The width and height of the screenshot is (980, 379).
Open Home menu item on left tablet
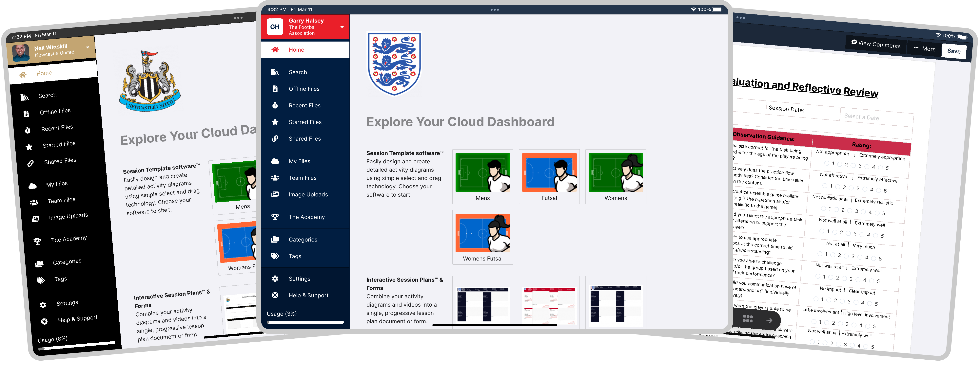coord(53,73)
